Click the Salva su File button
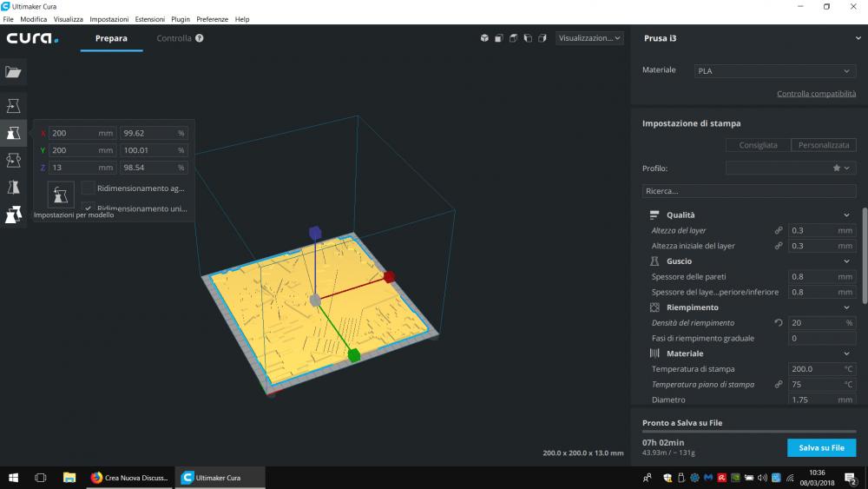Image resolution: width=868 pixels, height=489 pixels. (821, 447)
